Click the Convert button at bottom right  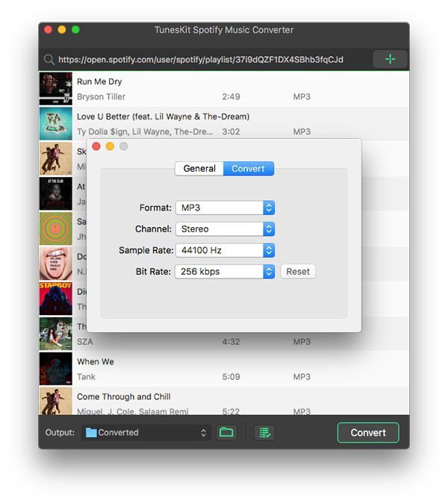tap(368, 432)
